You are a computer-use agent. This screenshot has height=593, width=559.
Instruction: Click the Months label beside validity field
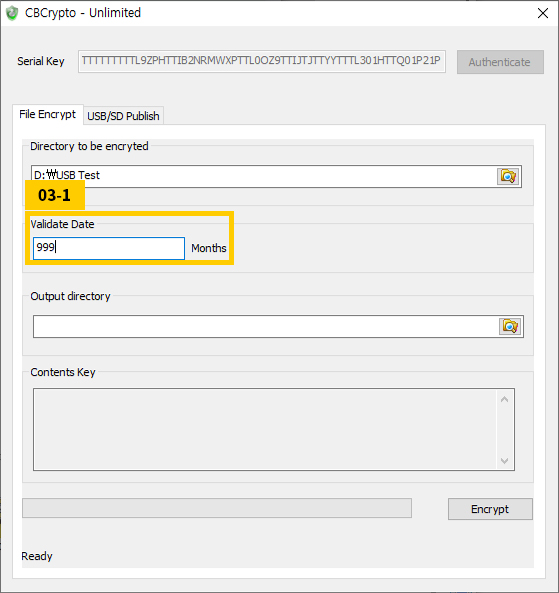[x=209, y=248]
